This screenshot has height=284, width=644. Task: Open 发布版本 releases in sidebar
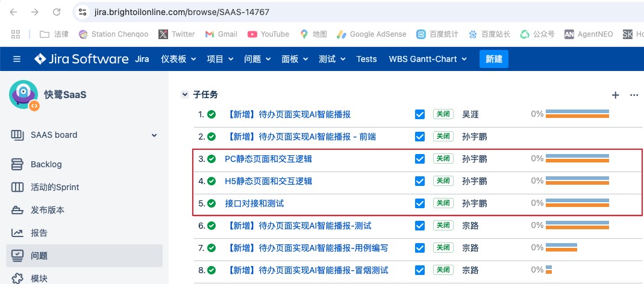pyautogui.click(x=47, y=210)
